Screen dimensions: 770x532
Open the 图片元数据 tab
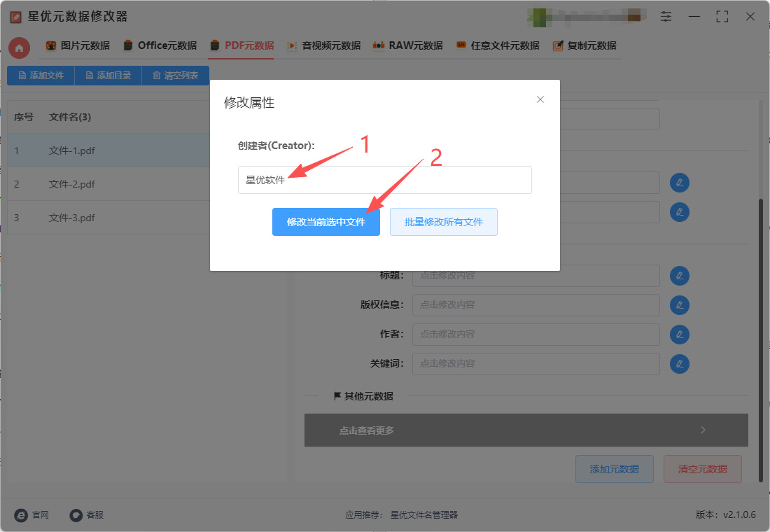coord(78,45)
